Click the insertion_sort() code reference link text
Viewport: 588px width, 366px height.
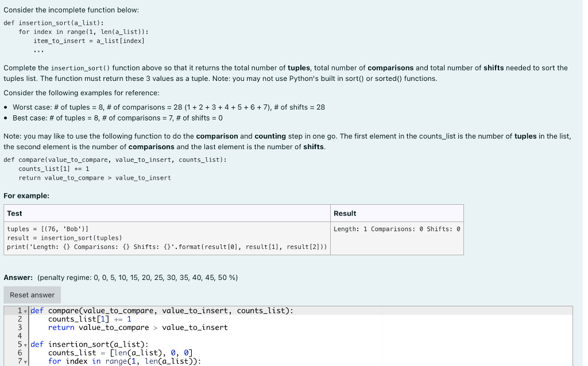click(x=83, y=67)
